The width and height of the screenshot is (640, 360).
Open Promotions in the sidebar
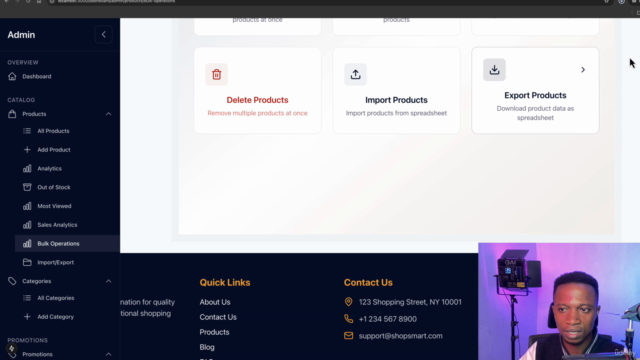(x=38, y=354)
